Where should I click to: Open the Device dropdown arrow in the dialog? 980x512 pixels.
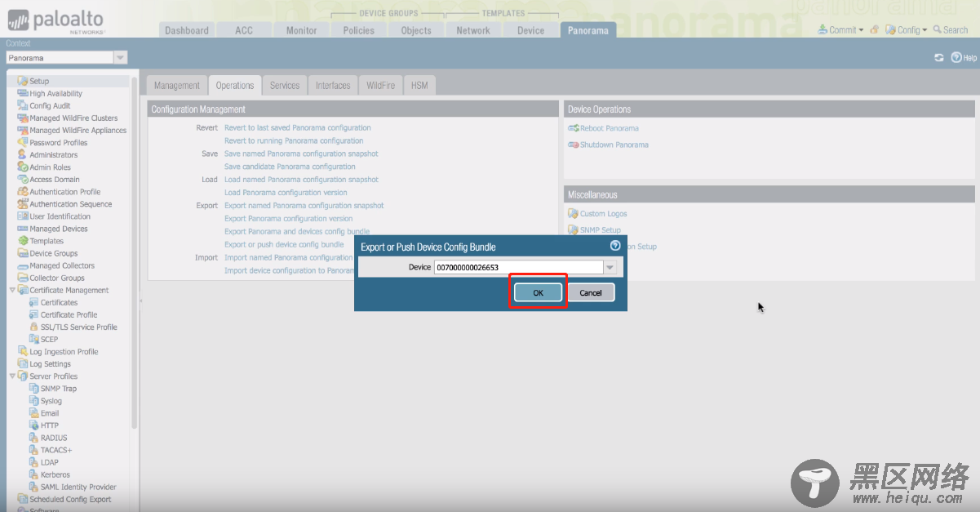coord(610,267)
